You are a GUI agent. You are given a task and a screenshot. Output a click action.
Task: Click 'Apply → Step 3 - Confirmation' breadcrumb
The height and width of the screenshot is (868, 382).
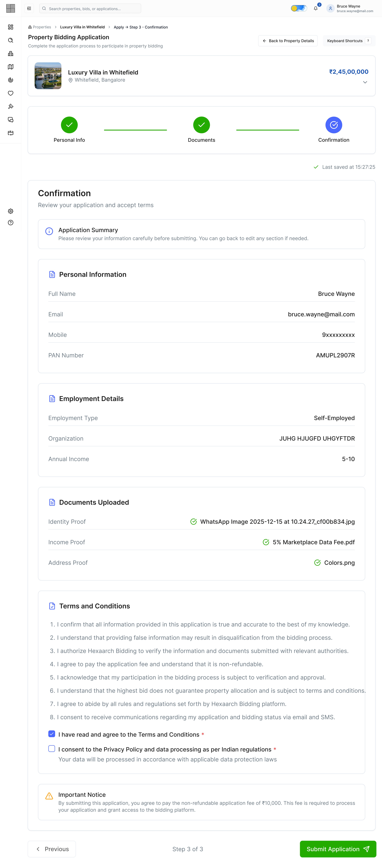141,27
